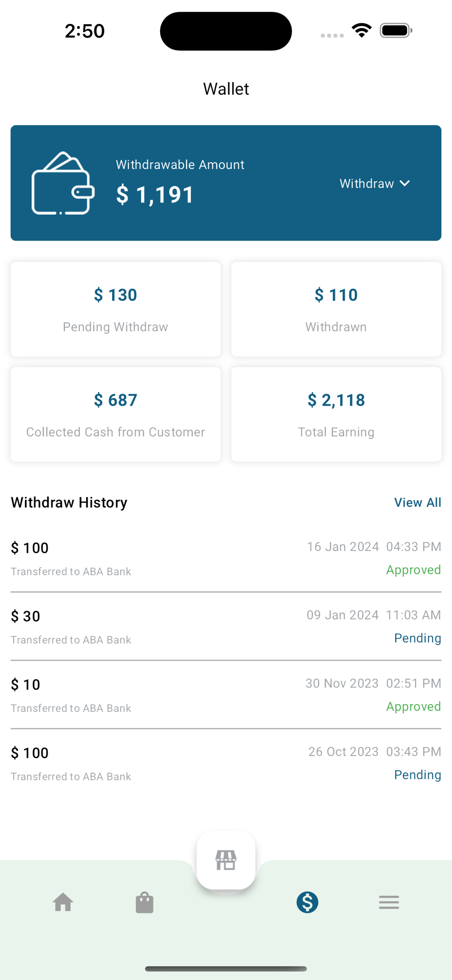The height and width of the screenshot is (980, 452).
Task: Open the Pending Withdraw $130 card
Action: coord(116,309)
